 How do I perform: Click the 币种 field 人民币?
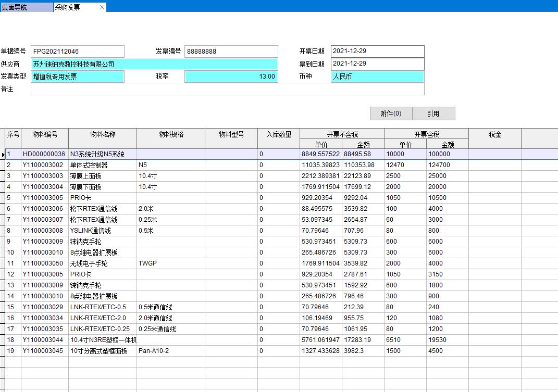(x=377, y=77)
